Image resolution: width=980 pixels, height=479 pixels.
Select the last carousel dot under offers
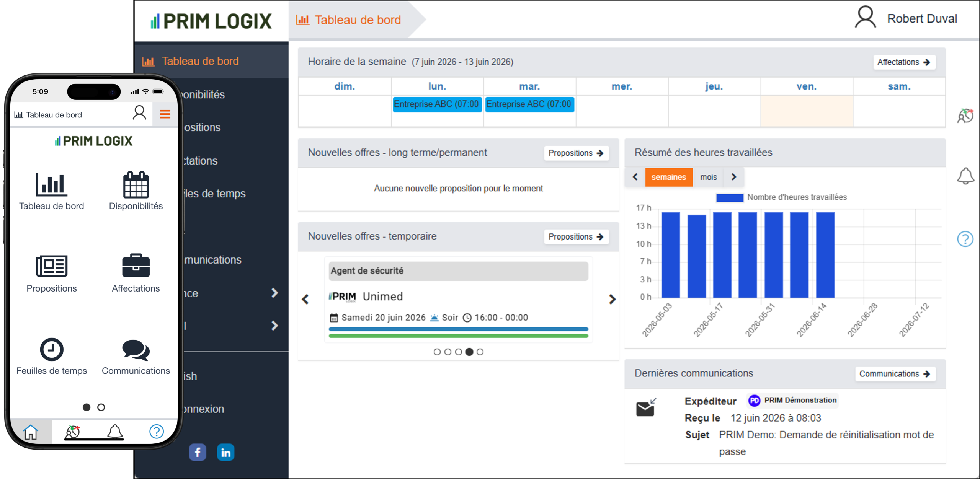(480, 352)
